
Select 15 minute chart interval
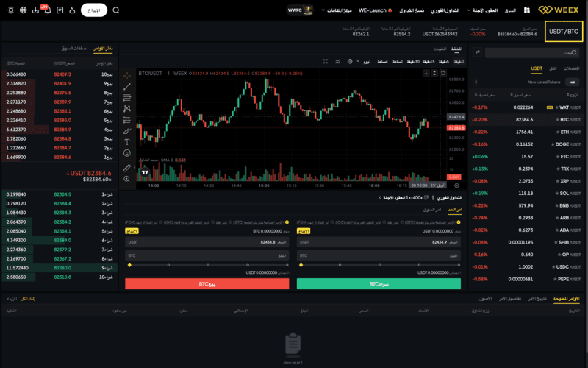point(429,62)
